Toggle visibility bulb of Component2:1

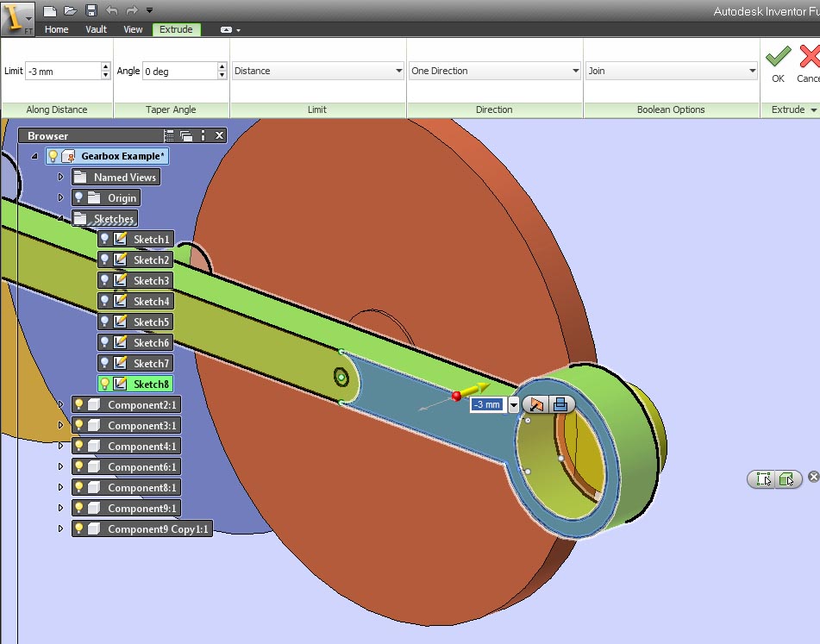pos(79,404)
